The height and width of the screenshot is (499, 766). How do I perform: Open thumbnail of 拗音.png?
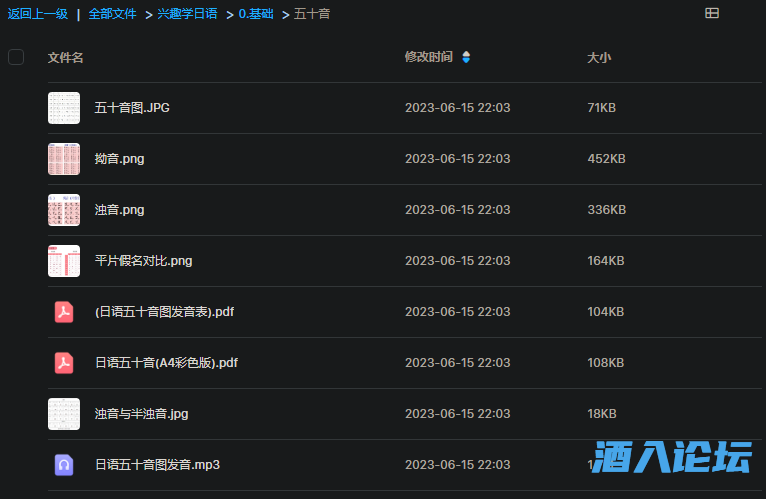tap(64, 159)
